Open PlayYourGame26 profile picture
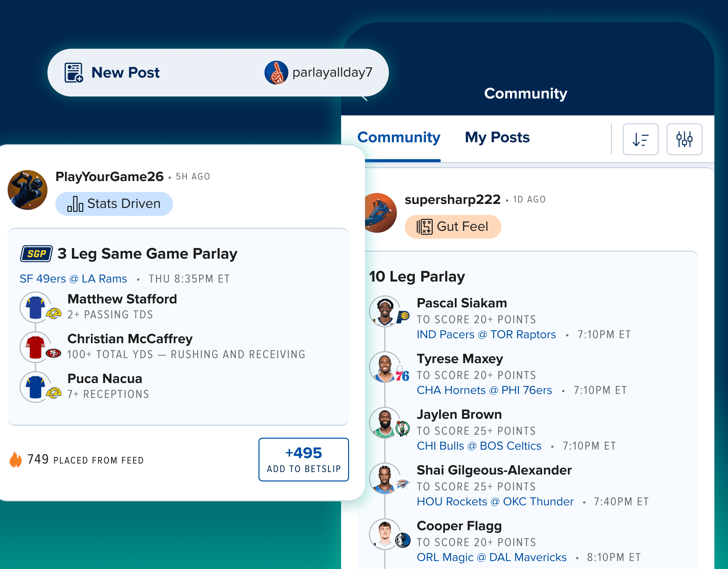Screen dimensions: 728x569 [28, 190]
